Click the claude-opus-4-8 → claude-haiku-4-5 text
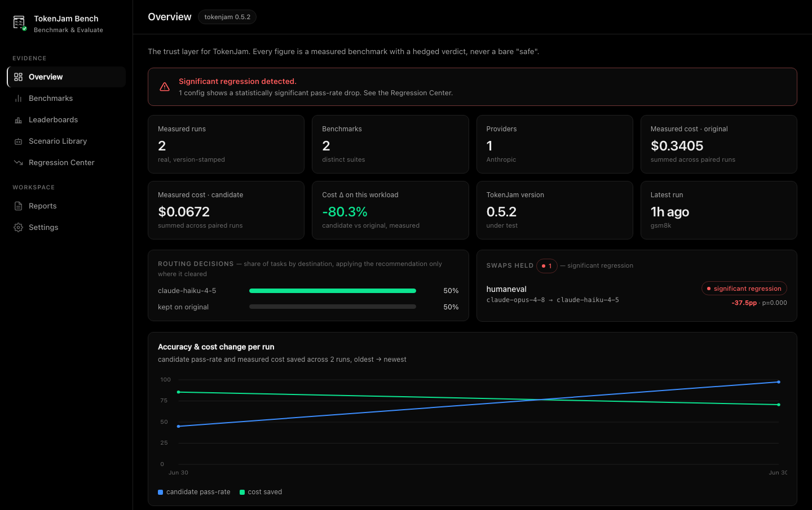Screen dimensions: 812x510 [553, 300]
